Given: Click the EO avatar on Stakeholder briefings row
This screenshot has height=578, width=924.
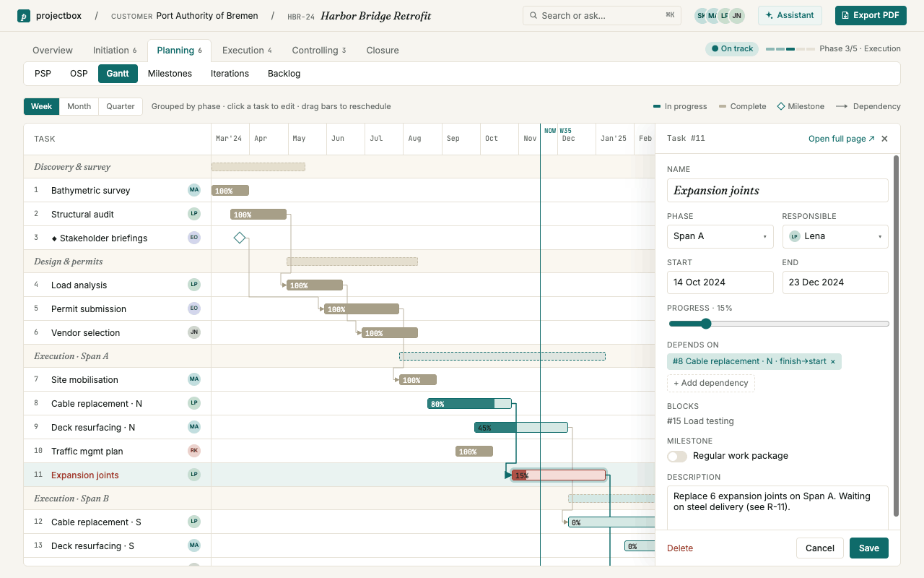Looking at the screenshot, I should (x=193, y=238).
